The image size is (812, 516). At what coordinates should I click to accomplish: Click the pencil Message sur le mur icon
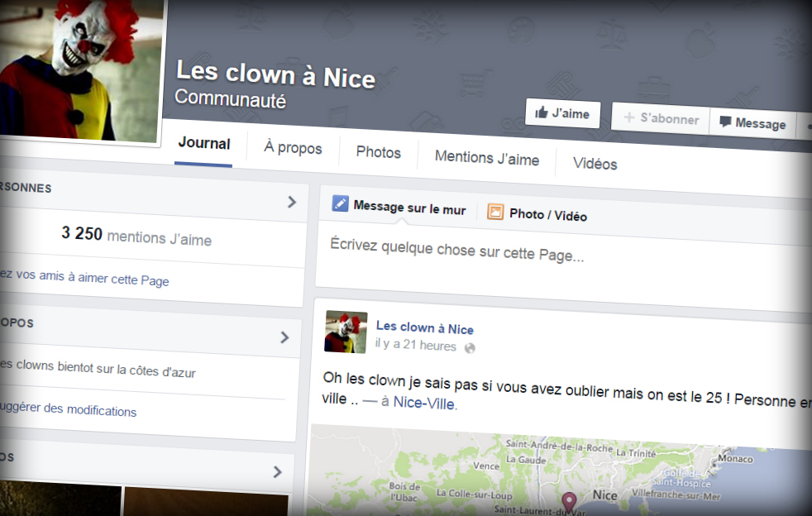pos(340,204)
